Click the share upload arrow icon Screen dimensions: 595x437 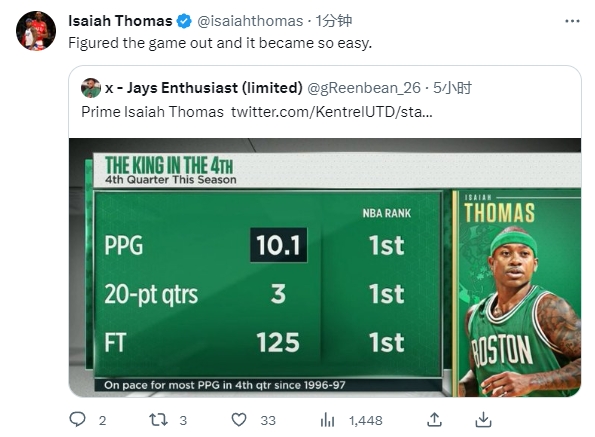tap(434, 420)
